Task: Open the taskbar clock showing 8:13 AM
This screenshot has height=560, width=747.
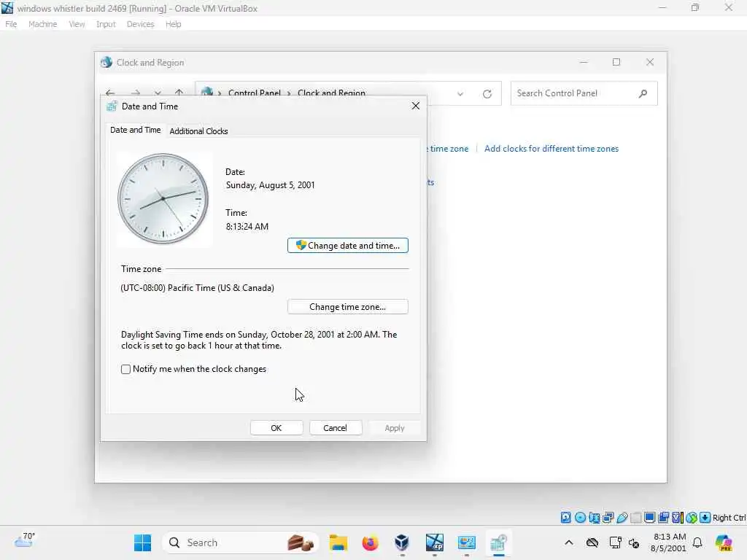Action: tap(669, 542)
